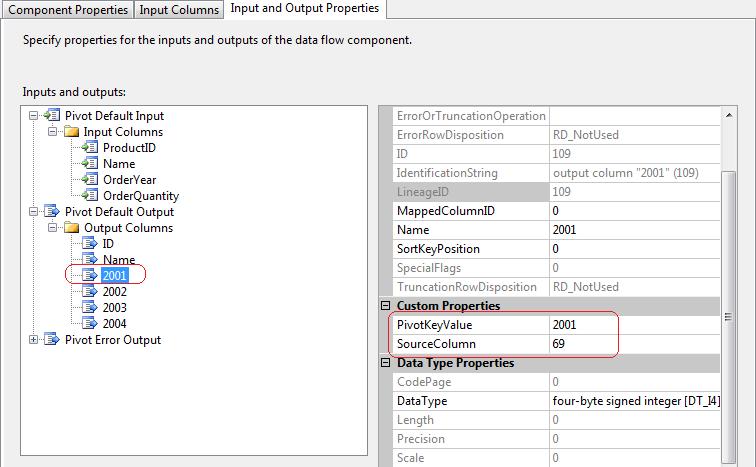Viewport: 756px width, 467px height.
Task: Click the Pivot Error Output icon
Action: 52,340
